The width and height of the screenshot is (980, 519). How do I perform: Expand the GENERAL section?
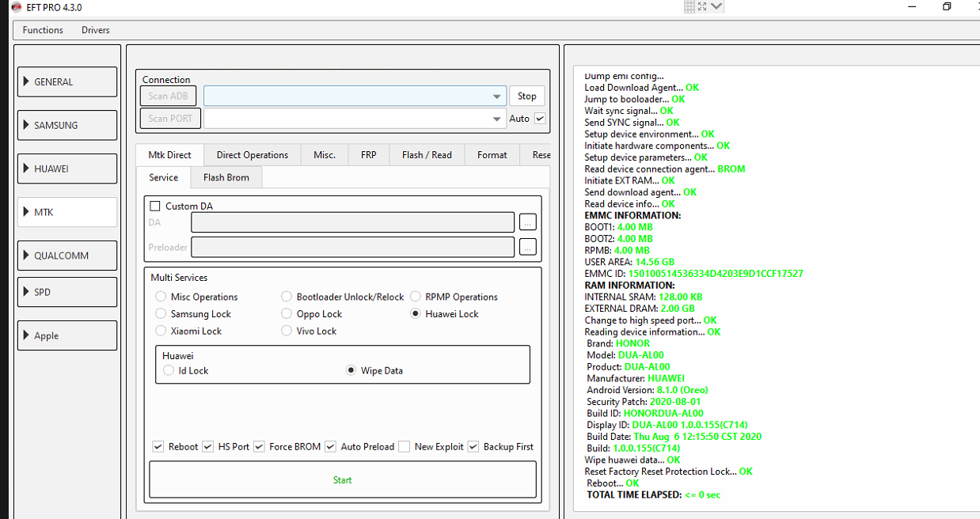pyautogui.click(x=67, y=81)
